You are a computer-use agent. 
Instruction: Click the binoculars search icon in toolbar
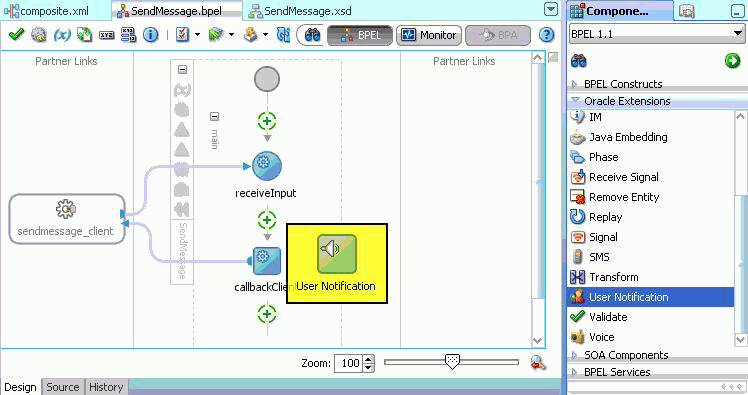tap(312, 35)
